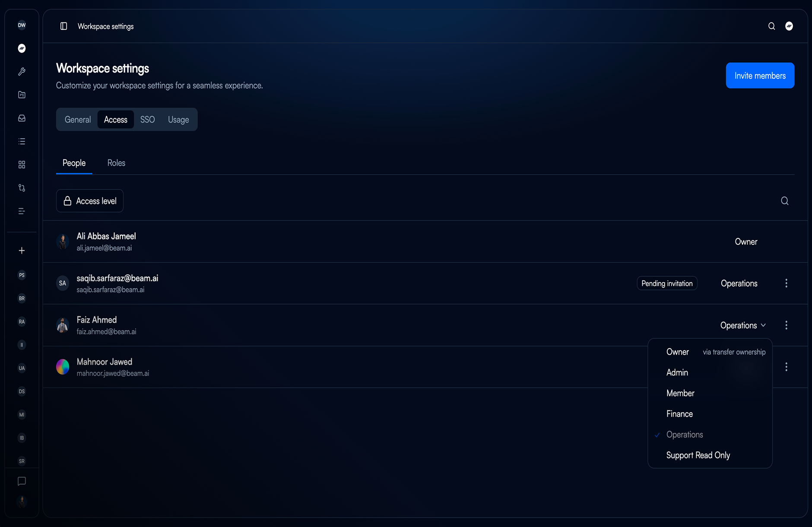
Task: Switch to the General tab
Action: click(78, 120)
